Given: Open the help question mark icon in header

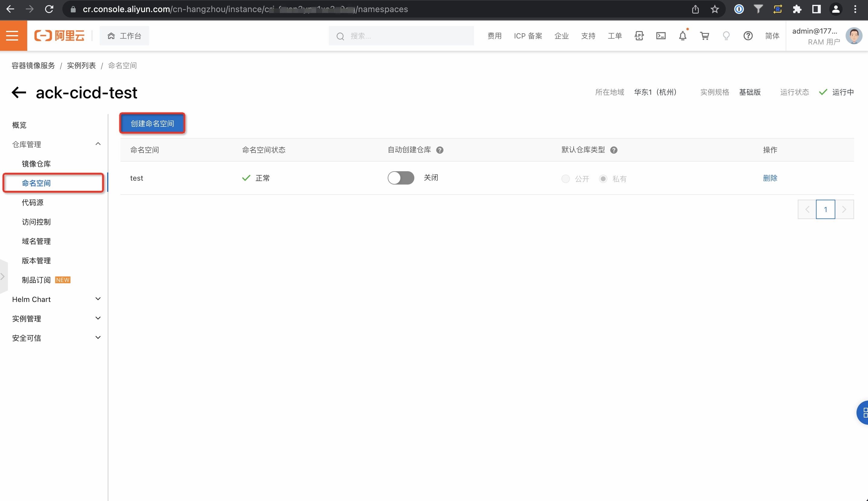Looking at the screenshot, I should 748,36.
